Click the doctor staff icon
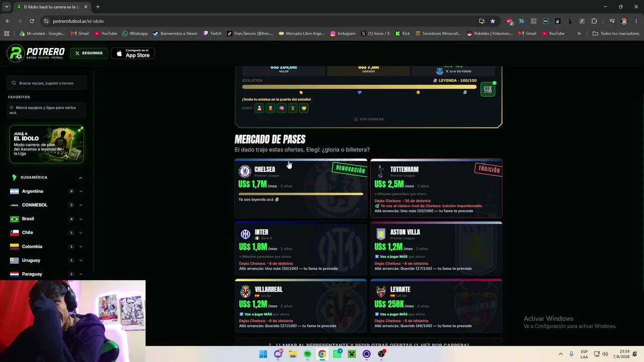 point(260,108)
